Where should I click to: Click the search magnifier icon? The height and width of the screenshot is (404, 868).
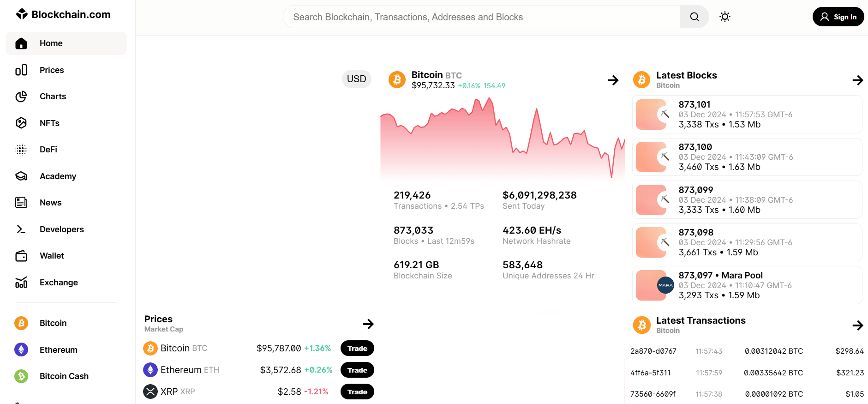pyautogui.click(x=694, y=17)
